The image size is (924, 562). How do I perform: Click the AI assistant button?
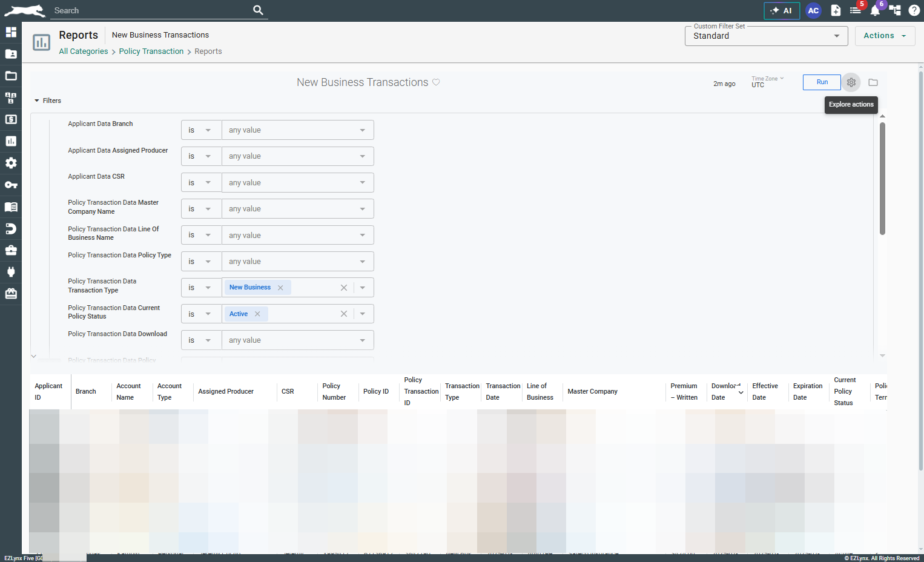[x=782, y=10]
